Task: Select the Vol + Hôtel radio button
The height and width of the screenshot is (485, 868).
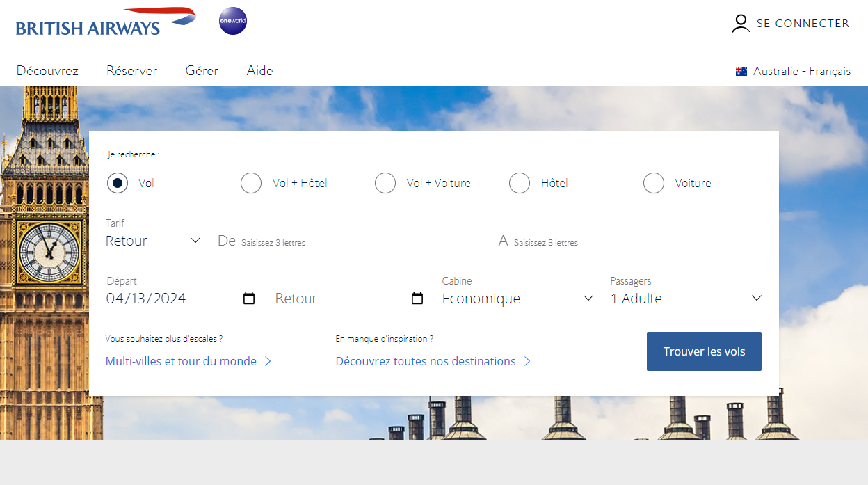Action: pos(251,183)
